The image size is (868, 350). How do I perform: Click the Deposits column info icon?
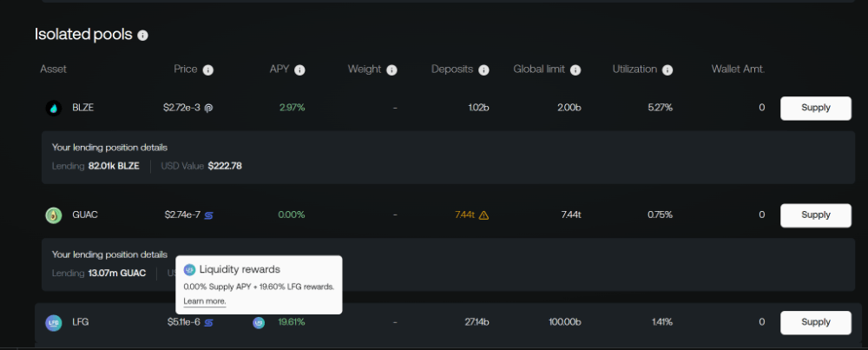coord(483,69)
